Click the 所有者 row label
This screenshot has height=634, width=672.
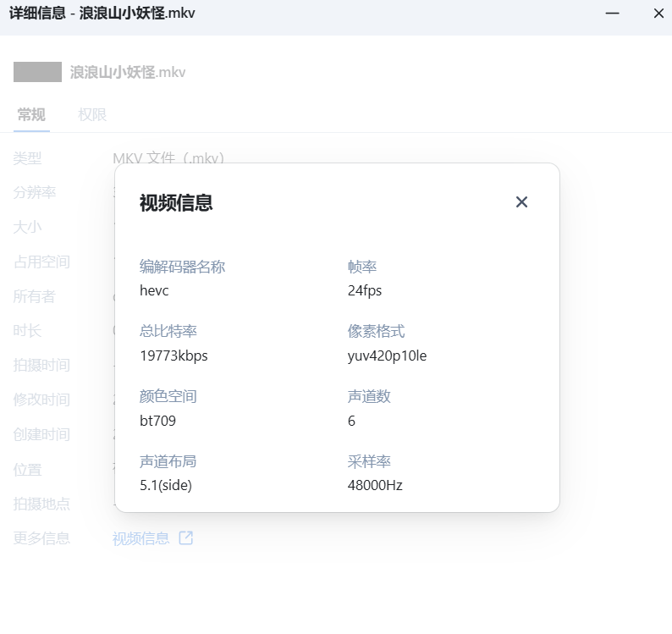[35, 296]
